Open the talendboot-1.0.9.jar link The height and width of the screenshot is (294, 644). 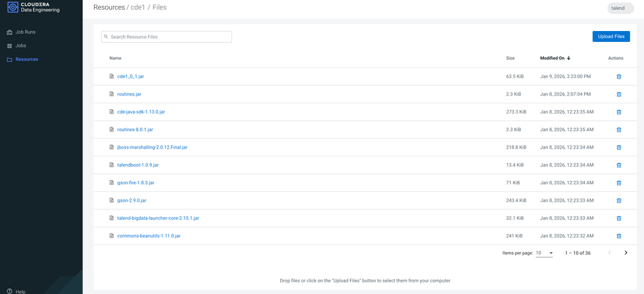pos(137,165)
